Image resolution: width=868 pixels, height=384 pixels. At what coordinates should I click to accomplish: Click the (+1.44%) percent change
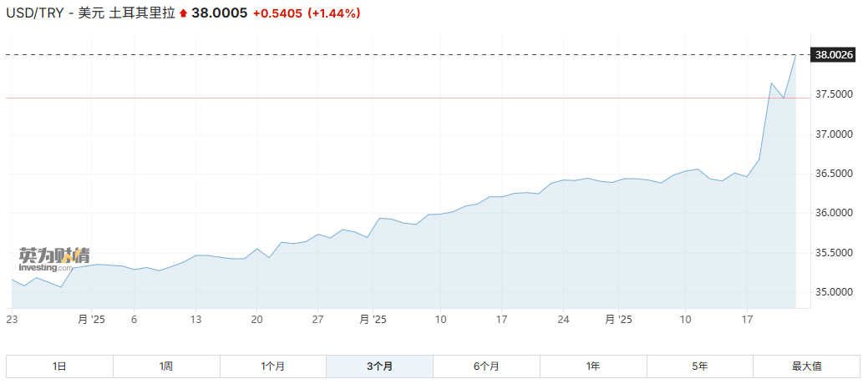[334, 14]
